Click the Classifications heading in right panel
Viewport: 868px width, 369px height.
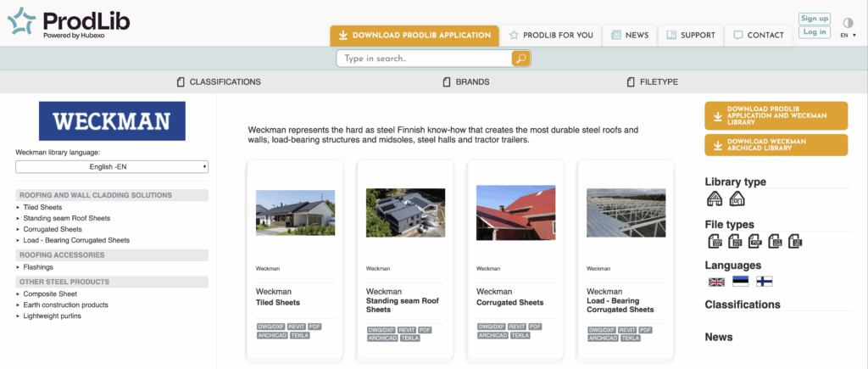click(743, 305)
